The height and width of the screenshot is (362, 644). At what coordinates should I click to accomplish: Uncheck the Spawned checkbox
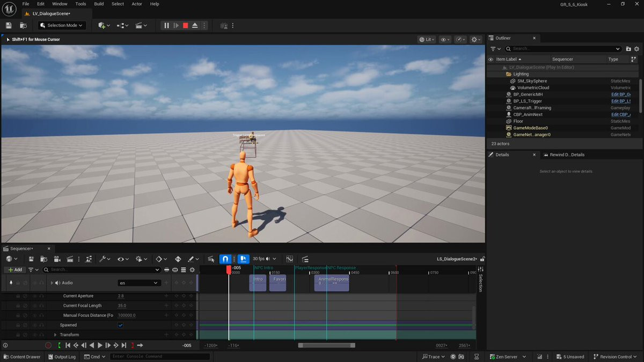(120, 325)
